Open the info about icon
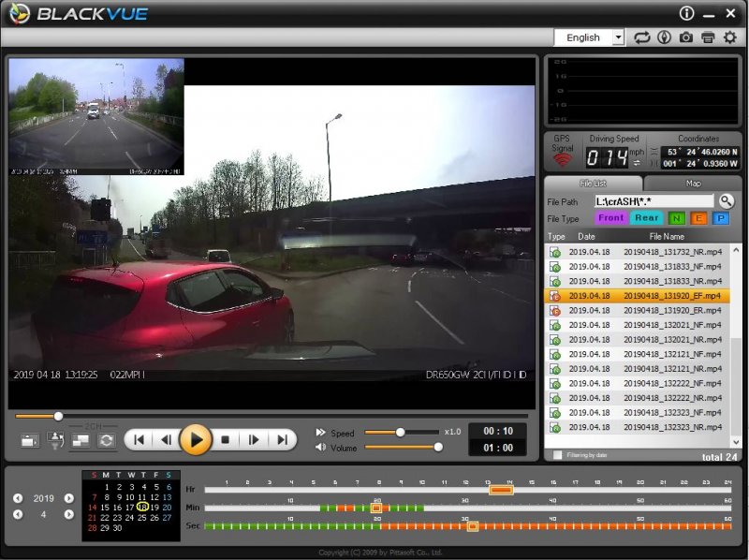The image size is (749, 560). (687, 13)
